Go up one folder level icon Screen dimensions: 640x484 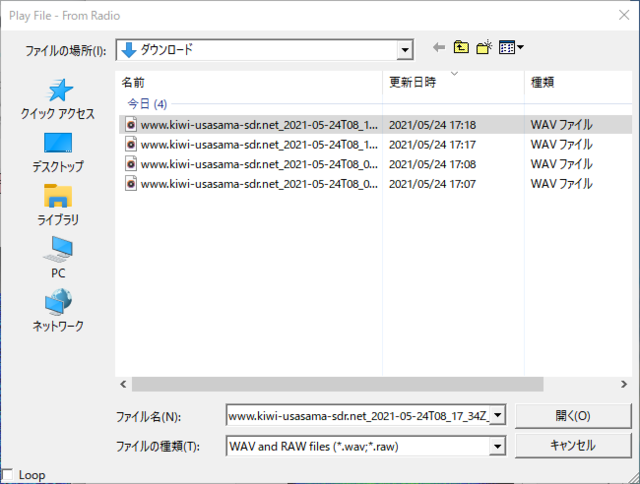click(461, 47)
